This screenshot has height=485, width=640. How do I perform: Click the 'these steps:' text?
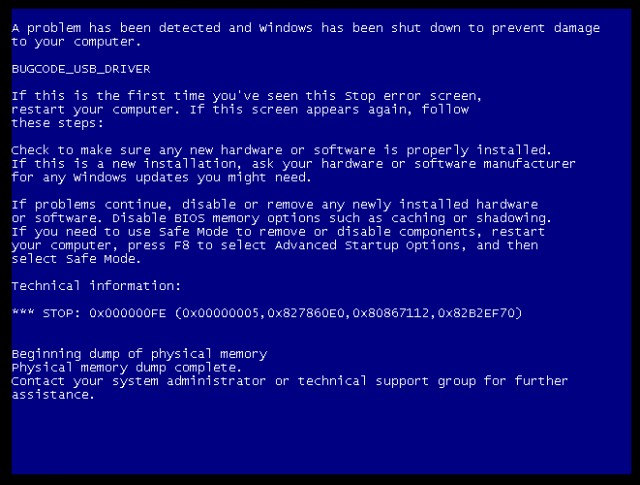58,123
